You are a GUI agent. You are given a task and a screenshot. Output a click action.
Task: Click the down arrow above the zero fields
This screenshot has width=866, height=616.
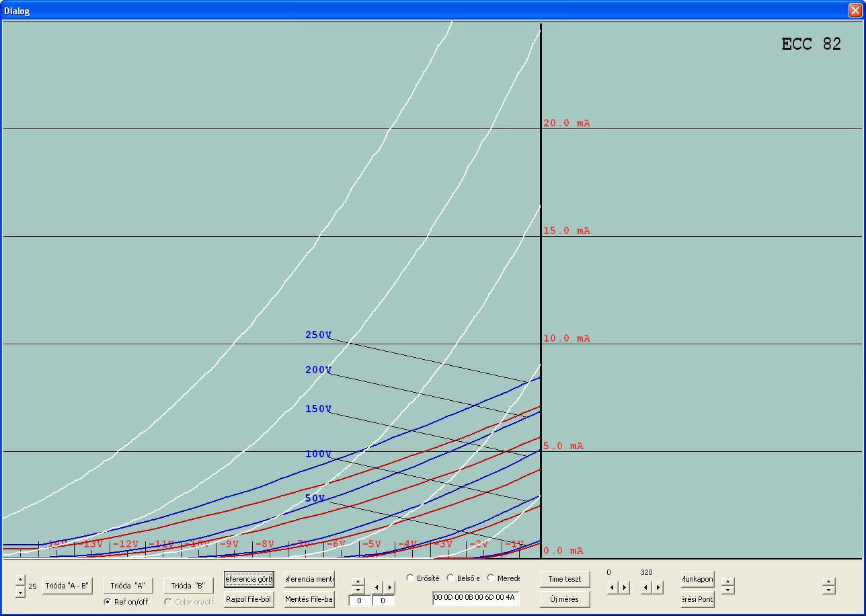[x=358, y=590]
